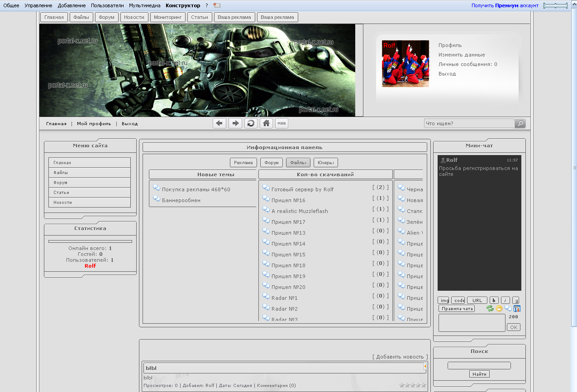Click "Мой профиль" below the banner
577x392 pixels.
click(x=94, y=123)
